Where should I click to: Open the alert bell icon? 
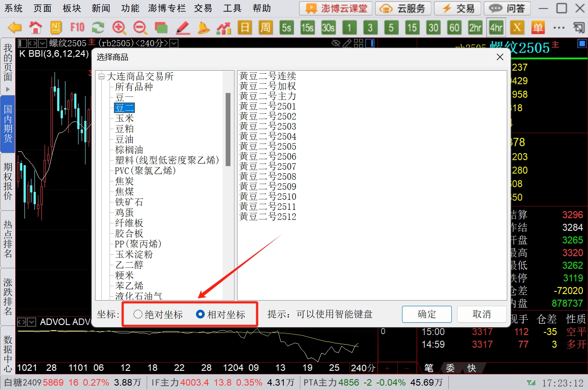pyautogui.click(x=203, y=28)
